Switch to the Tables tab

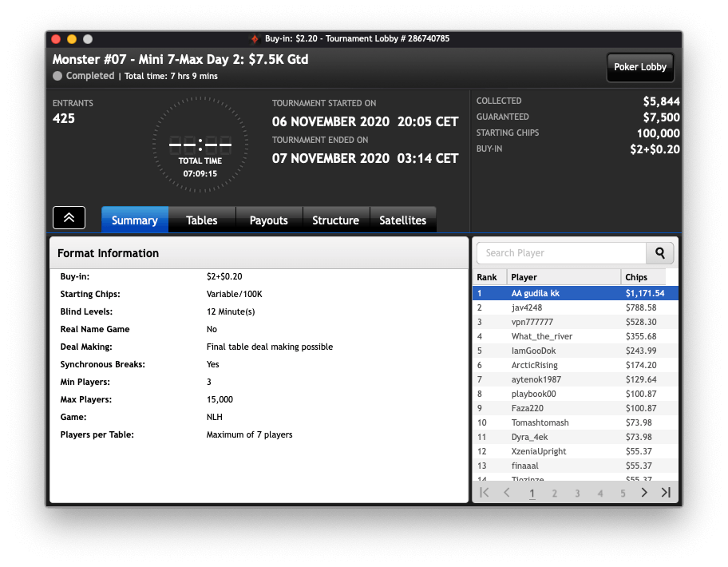tap(202, 220)
